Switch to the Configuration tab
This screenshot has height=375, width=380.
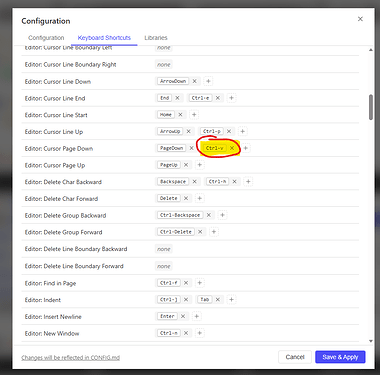click(46, 38)
